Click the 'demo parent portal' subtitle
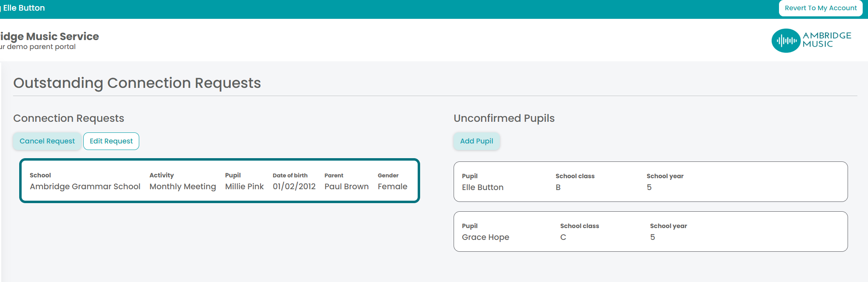Screen dimensions: 868x282 (x=41, y=47)
